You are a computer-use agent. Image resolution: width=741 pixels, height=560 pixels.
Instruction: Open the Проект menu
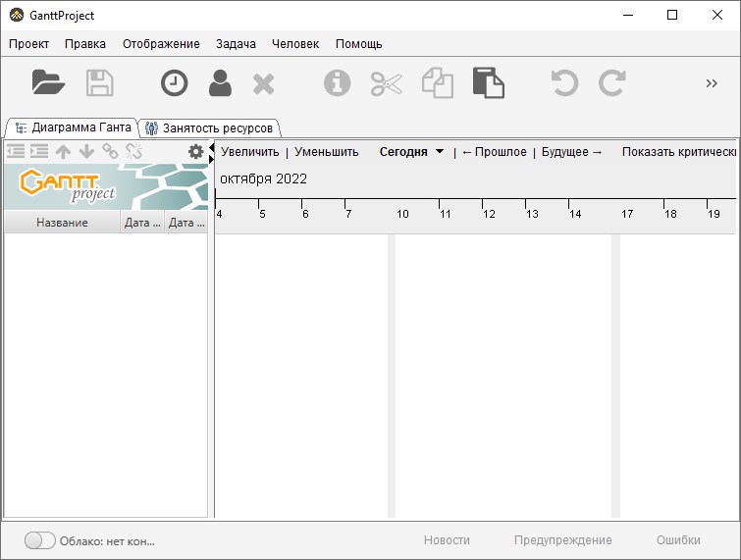tap(28, 44)
